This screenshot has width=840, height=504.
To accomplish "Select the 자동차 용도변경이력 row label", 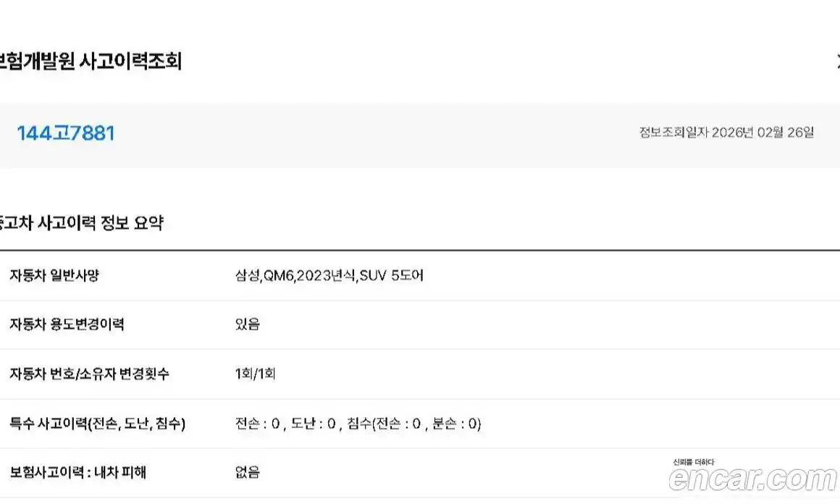I will (67, 324).
